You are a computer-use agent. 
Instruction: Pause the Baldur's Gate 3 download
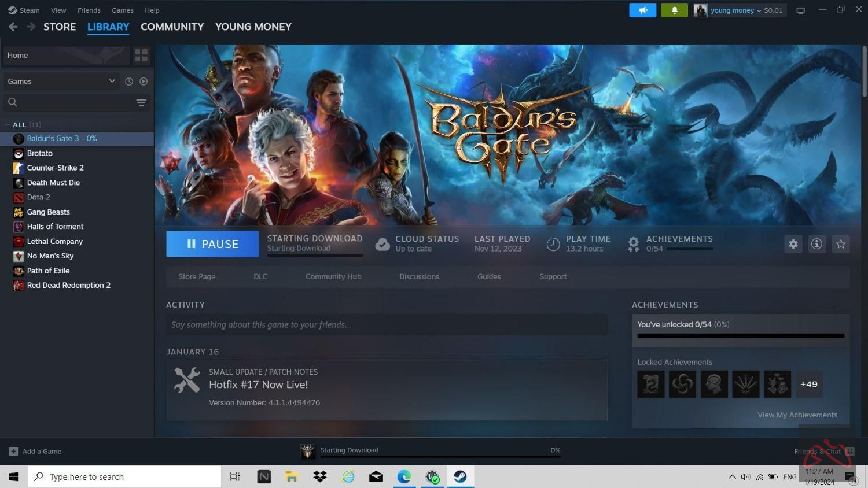pyautogui.click(x=212, y=243)
